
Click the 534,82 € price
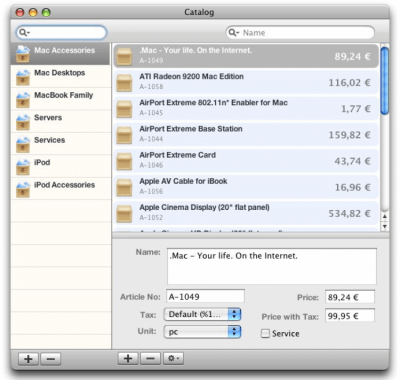tap(349, 214)
